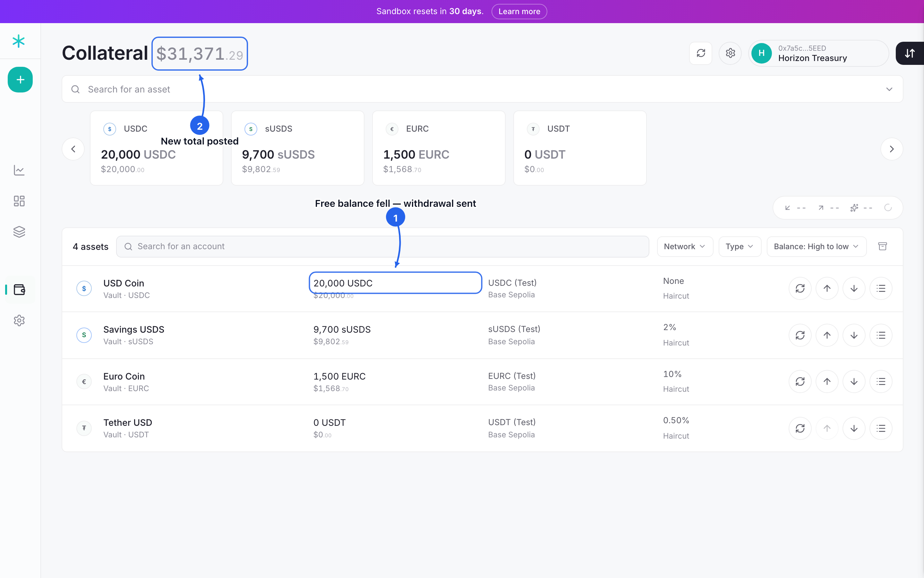Click Euro Coin asset name
This screenshot has height=578, width=924.
click(x=124, y=377)
